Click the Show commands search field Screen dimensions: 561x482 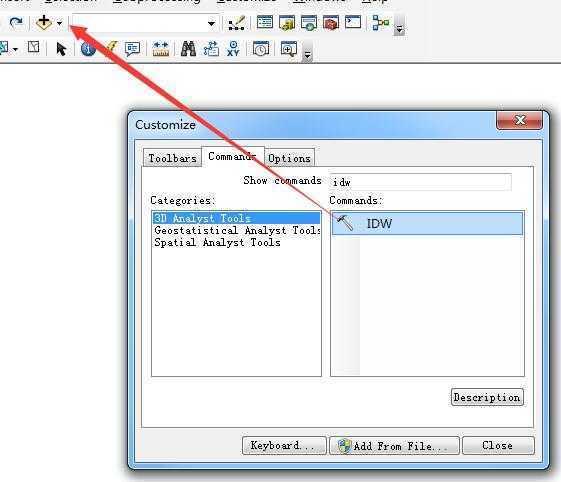tap(420, 182)
